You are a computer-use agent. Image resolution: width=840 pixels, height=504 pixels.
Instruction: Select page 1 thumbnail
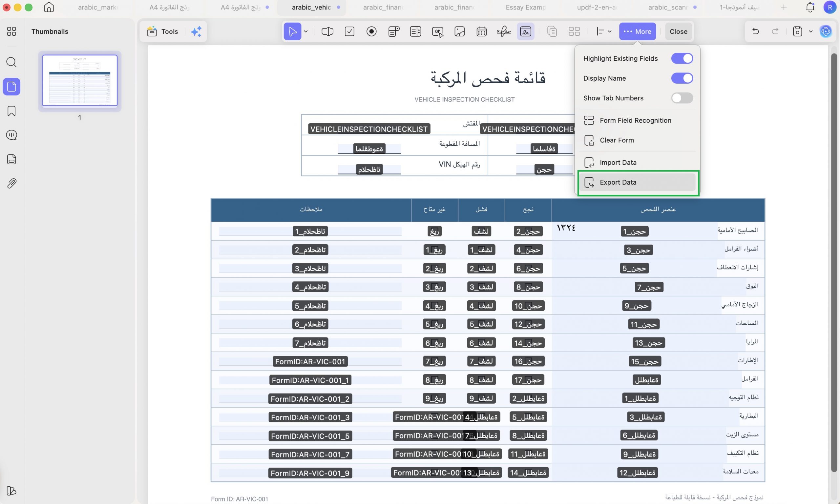[x=79, y=80]
